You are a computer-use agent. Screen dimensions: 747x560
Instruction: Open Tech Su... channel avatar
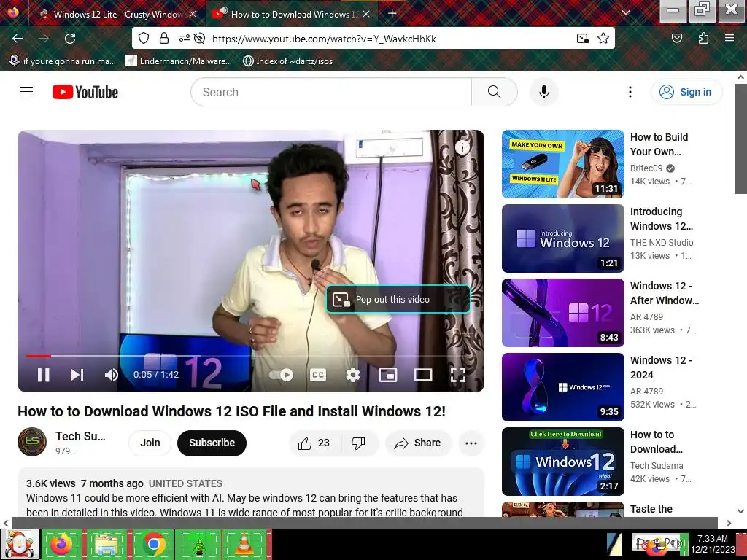point(32,442)
